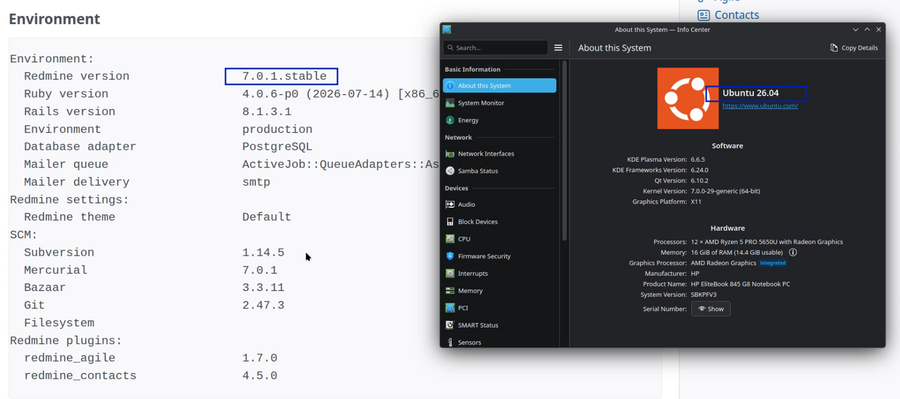The height and width of the screenshot is (399, 900).
Task: Open the Block Devices entry
Action: pyautogui.click(x=499, y=222)
